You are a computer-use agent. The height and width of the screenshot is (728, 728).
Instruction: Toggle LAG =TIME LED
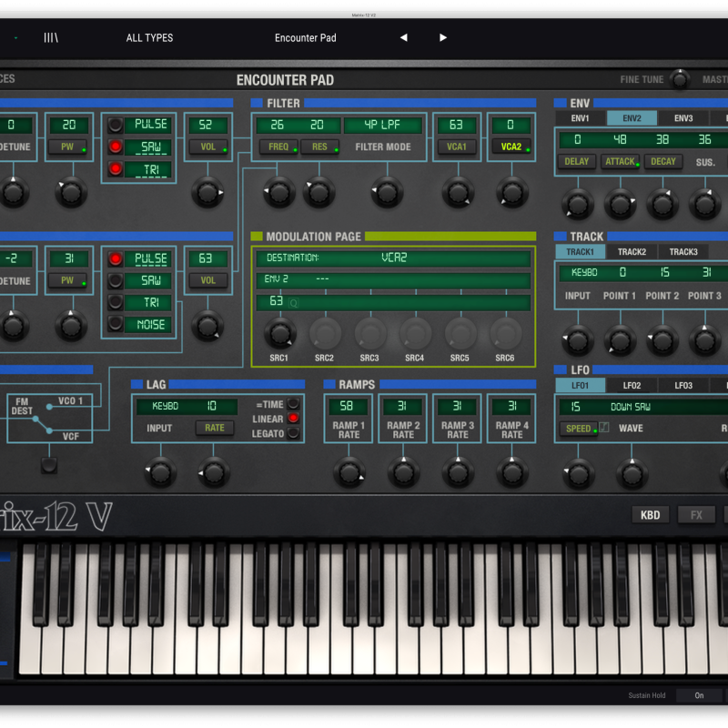coord(293,403)
